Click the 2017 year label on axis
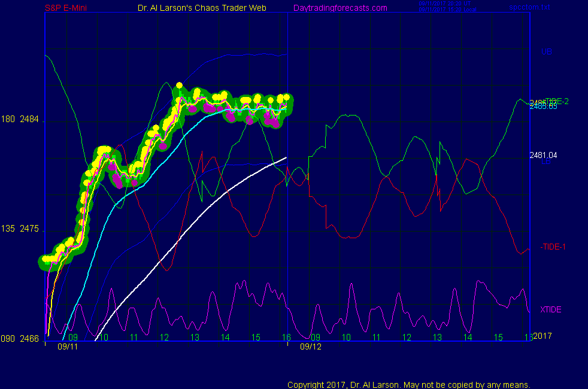588x389 pixels. click(542, 336)
